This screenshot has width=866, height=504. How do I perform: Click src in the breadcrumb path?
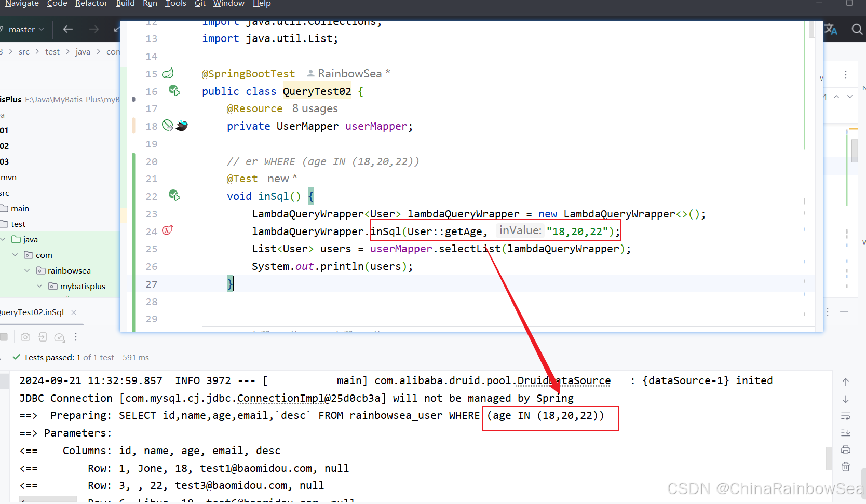pos(24,52)
